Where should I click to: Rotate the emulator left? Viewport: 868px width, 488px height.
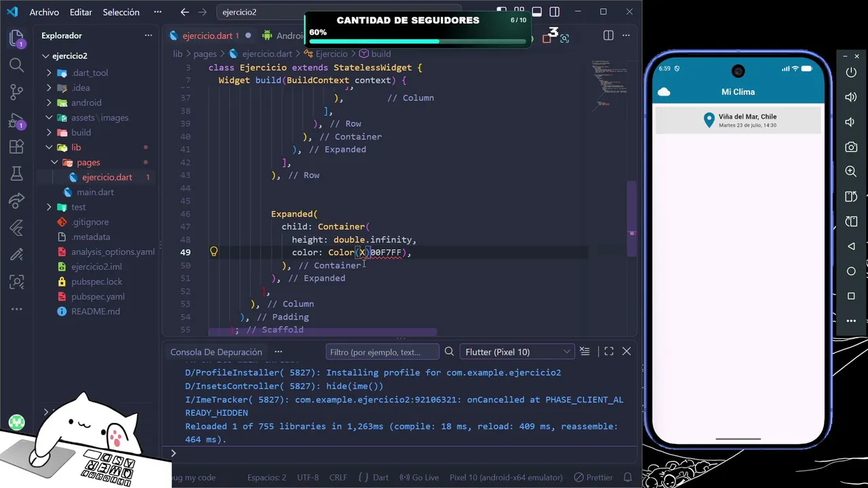[x=851, y=197]
